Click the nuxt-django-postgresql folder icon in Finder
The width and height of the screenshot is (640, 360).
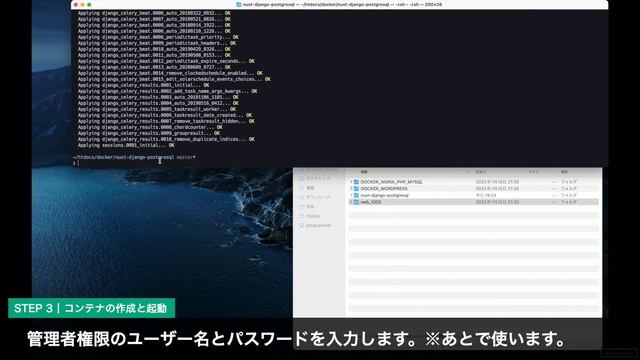(x=356, y=195)
